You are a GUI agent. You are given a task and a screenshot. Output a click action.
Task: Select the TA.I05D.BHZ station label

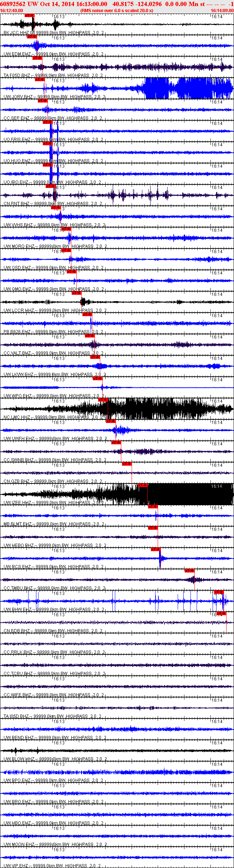(x=16, y=716)
